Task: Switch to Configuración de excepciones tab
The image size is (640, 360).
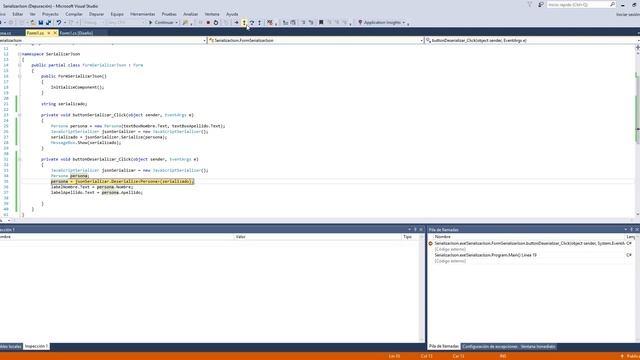Action: coord(490,347)
